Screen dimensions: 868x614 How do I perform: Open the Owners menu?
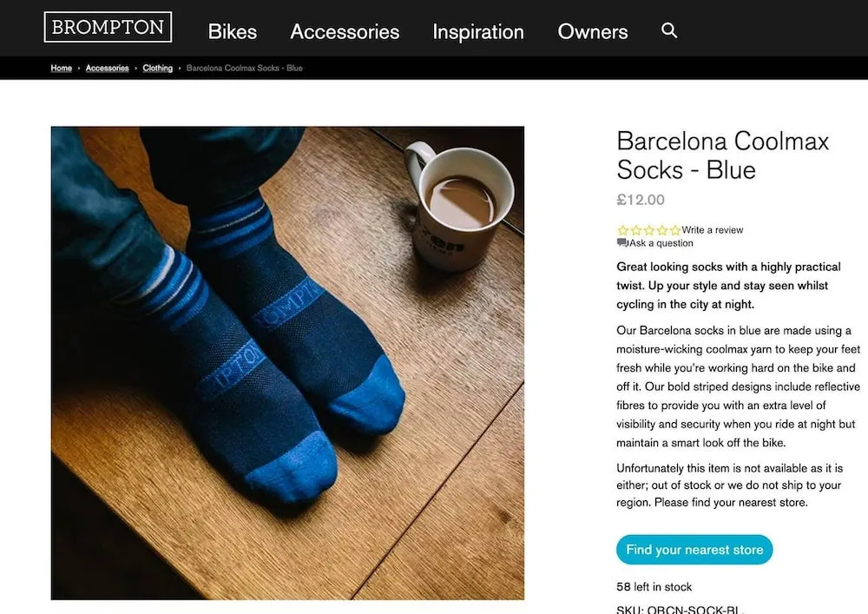pos(593,32)
